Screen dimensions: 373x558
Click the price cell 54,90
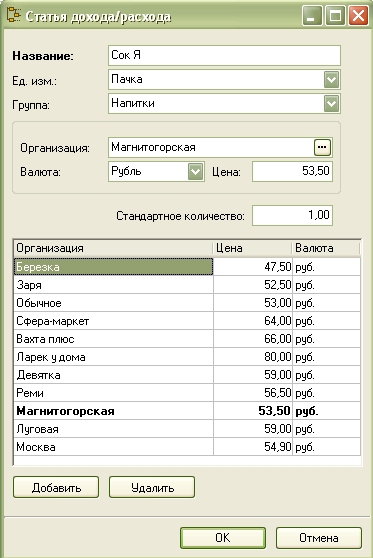click(x=253, y=447)
